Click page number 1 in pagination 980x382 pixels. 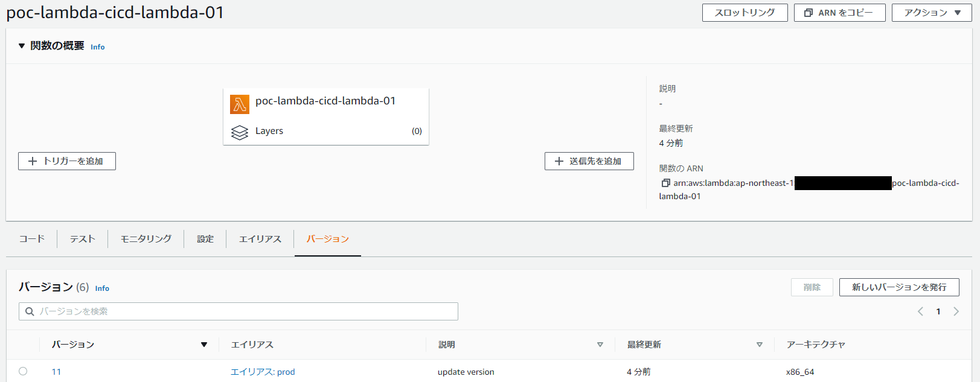[x=938, y=311]
